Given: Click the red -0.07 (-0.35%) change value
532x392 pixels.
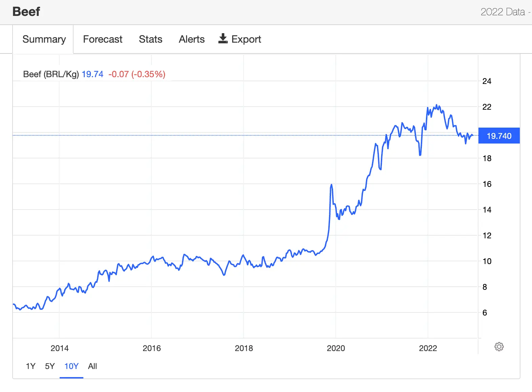Looking at the screenshot, I should tap(137, 74).
